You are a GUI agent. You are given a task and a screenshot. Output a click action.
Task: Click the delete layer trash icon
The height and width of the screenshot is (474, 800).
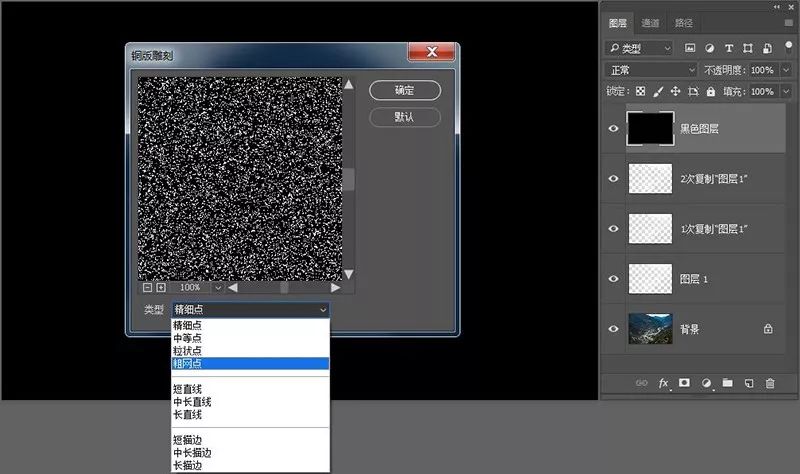770,383
